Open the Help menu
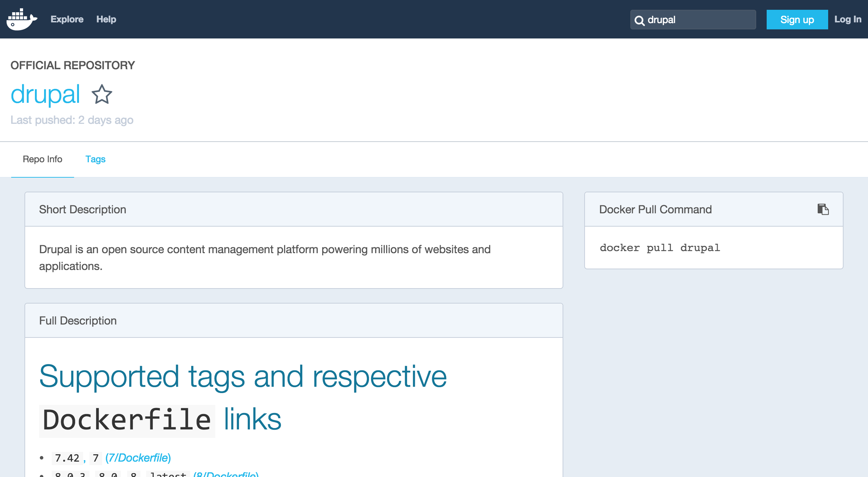Image resolution: width=868 pixels, height=477 pixels. pos(106,19)
